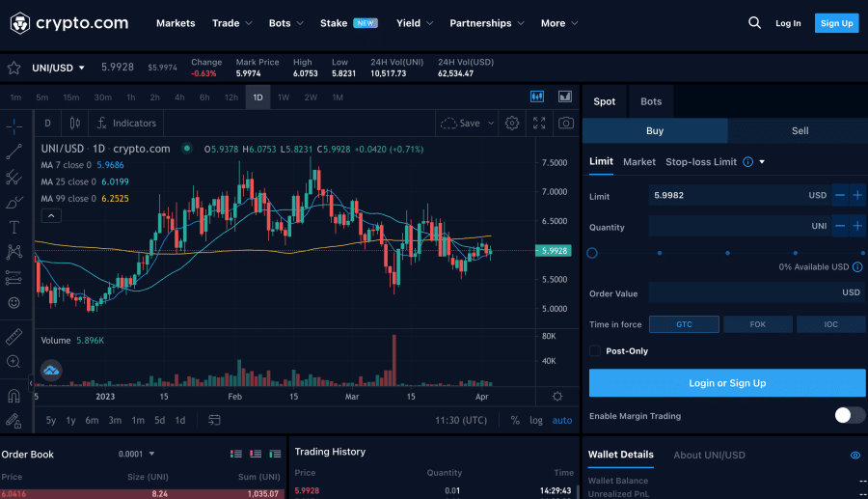Select the pitchfork drawing tool
The height and width of the screenshot is (499, 868).
pyautogui.click(x=14, y=178)
